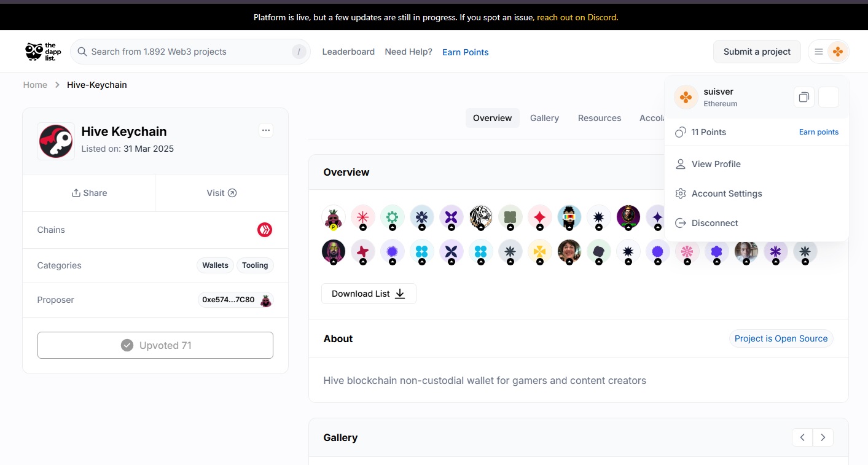
Task: Select the spiky purple burst avatar
Action: [393, 251]
